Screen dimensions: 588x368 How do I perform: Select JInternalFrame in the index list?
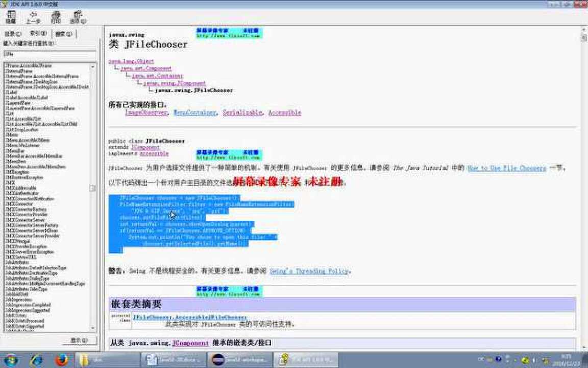(x=19, y=71)
